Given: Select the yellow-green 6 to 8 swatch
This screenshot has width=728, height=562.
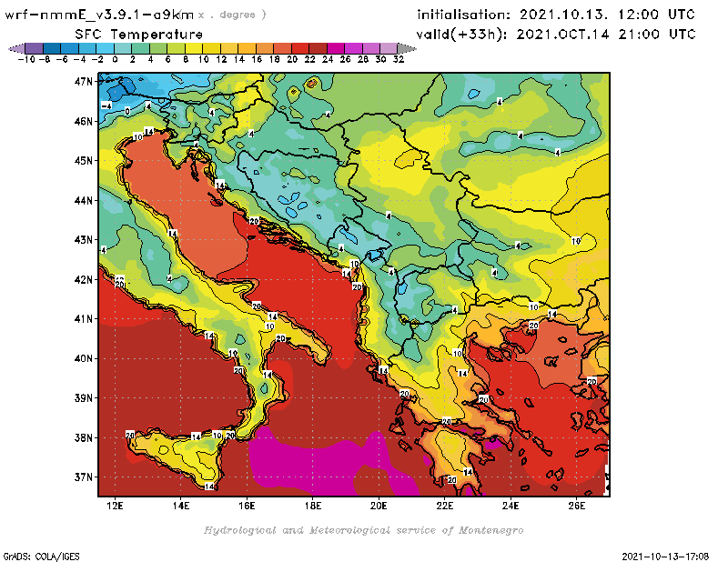Looking at the screenshot, I should coord(176,48).
